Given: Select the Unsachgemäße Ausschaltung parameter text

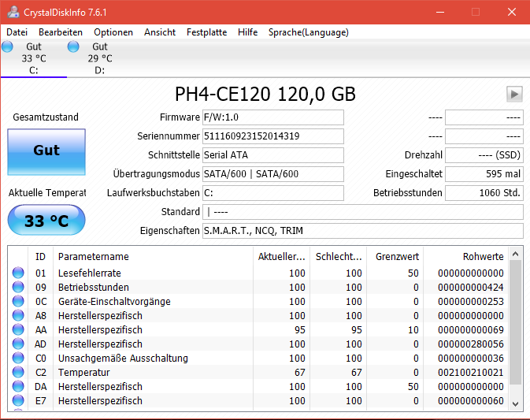Looking at the screenshot, I should (x=123, y=358).
